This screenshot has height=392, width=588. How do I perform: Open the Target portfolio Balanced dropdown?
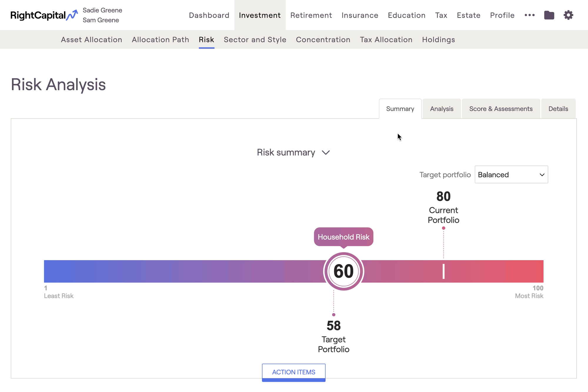click(511, 175)
